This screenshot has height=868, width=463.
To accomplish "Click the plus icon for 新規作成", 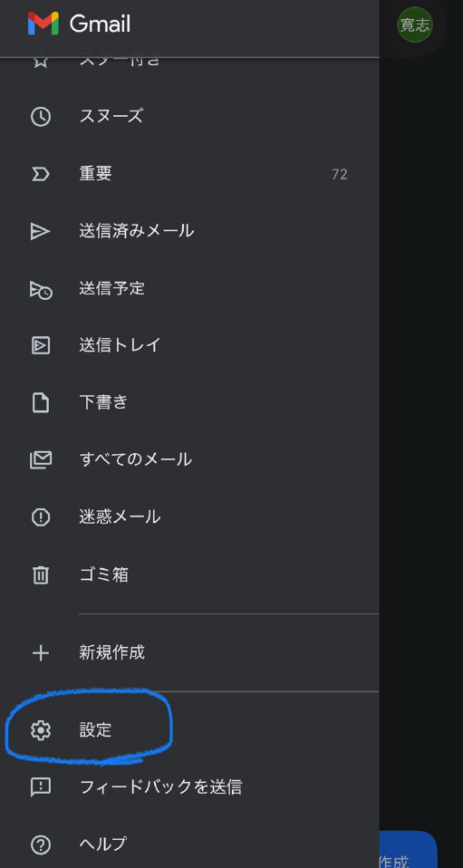I will point(41,653).
